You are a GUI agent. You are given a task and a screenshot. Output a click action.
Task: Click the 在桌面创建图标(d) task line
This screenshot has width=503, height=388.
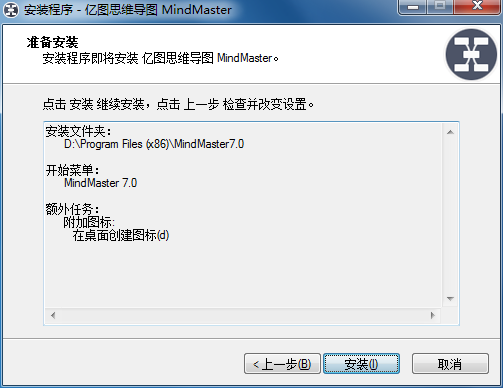[121, 235]
